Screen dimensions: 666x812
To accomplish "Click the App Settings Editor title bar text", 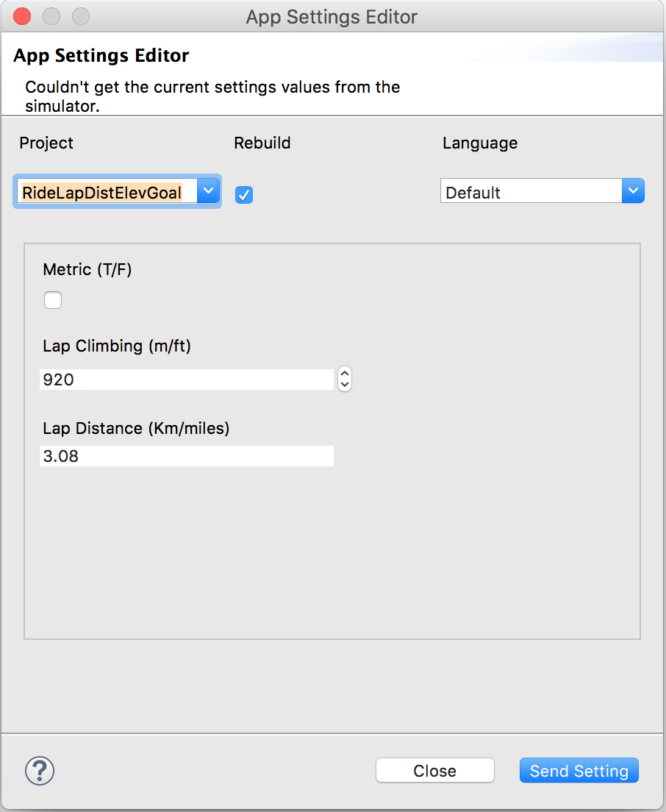I will [332, 17].
